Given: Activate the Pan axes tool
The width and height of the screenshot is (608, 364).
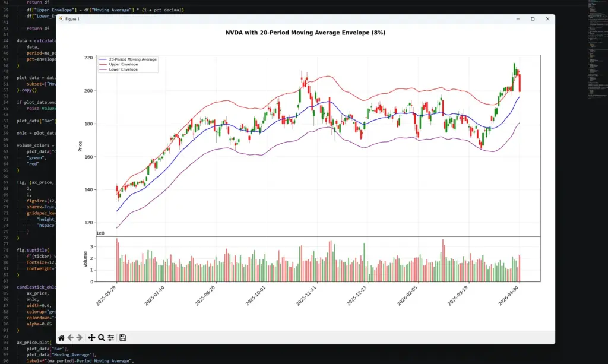Looking at the screenshot, I should pos(91,338).
